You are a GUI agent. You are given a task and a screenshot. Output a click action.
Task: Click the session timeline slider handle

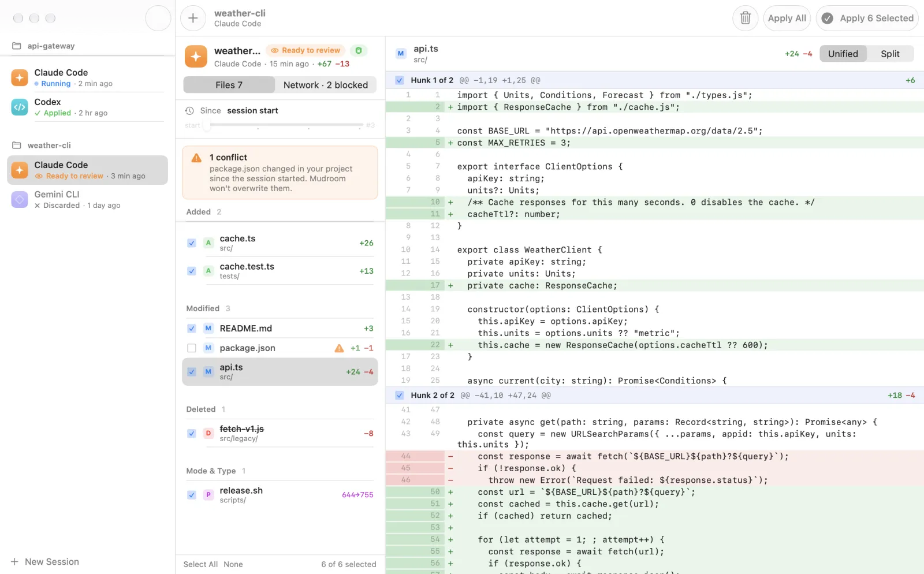[x=206, y=125]
